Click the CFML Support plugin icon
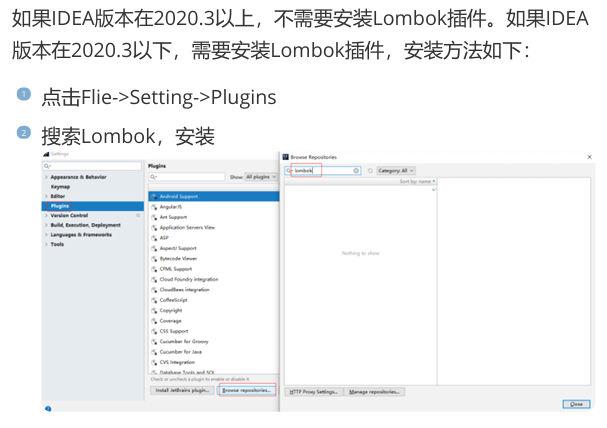Image resolution: width=607 pixels, height=428 pixels. point(154,269)
